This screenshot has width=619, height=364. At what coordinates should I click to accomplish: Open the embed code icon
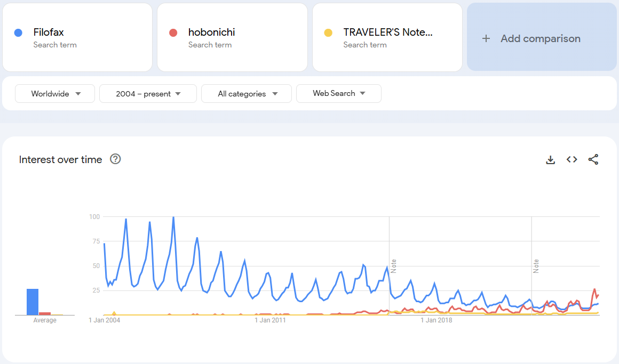(x=572, y=159)
